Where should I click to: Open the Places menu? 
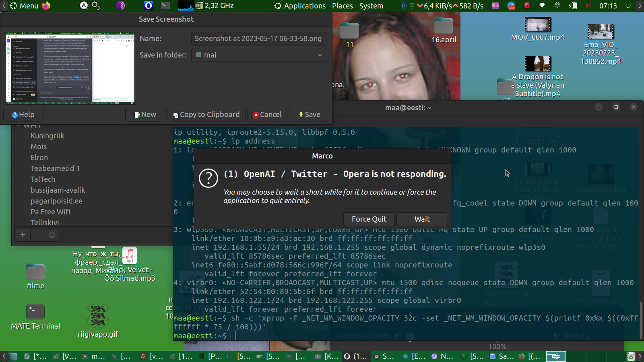pos(342,6)
